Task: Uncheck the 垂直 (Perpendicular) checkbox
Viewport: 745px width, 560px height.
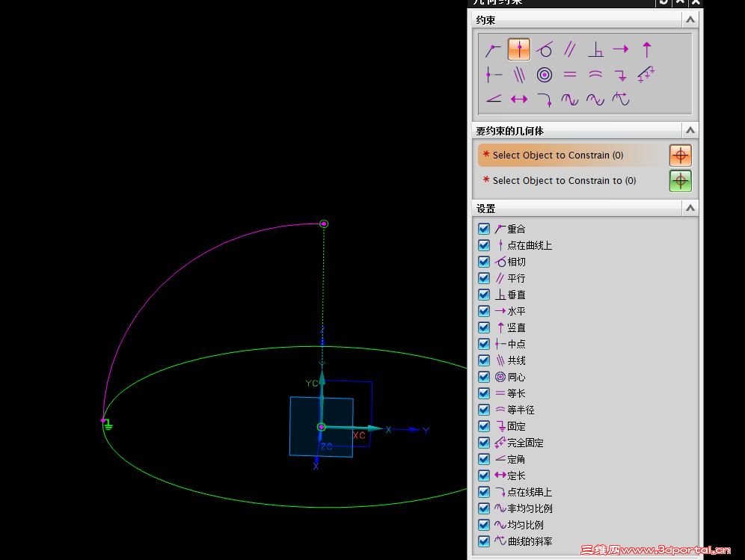Action: point(484,295)
